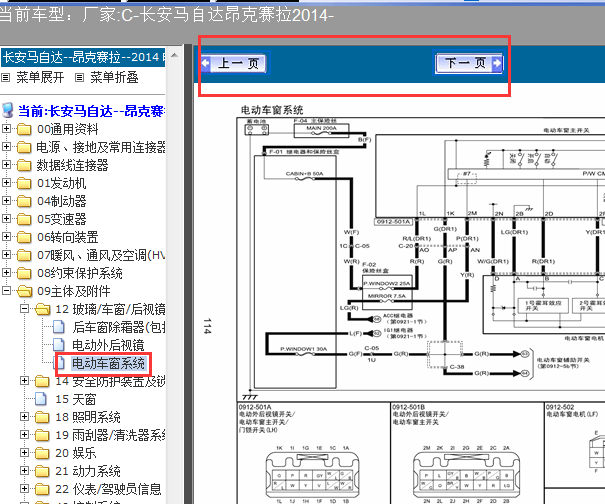Image resolution: width=605 pixels, height=504 pixels.
Task: Click the open 12 玻璃/车窗/后视镜 folder icon
Action: click(x=43, y=309)
